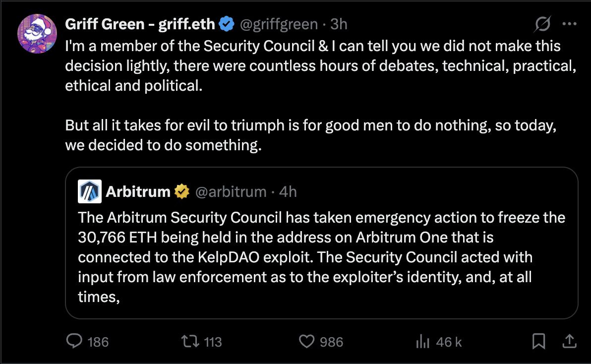Image resolution: width=591 pixels, height=364 pixels.
Task: Toggle bookmark for this tweet
Action: click(538, 341)
